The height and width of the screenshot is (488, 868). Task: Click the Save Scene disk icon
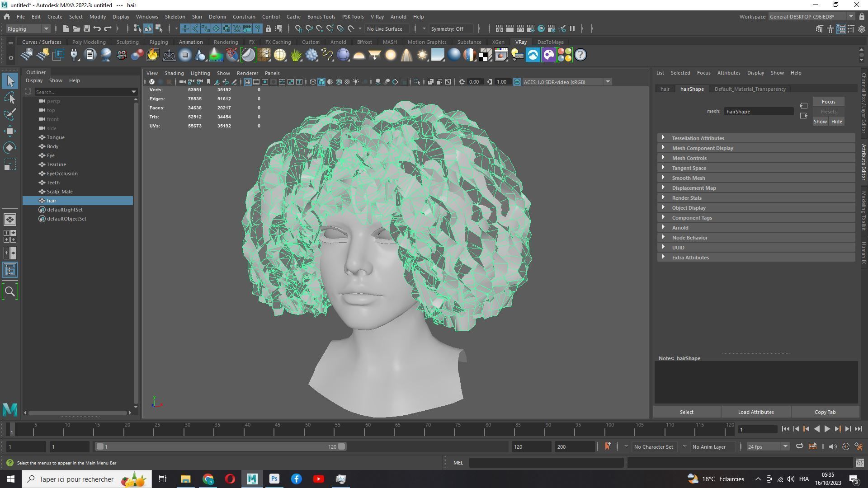tap(86, 28)
